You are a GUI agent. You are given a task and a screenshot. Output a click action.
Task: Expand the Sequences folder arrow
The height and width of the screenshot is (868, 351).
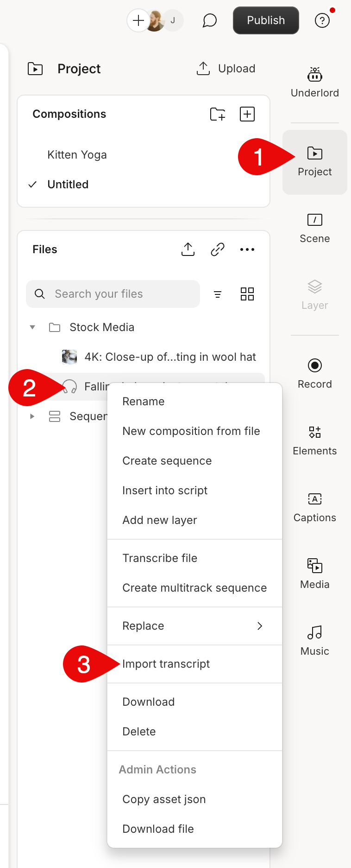tap(32, 416)
